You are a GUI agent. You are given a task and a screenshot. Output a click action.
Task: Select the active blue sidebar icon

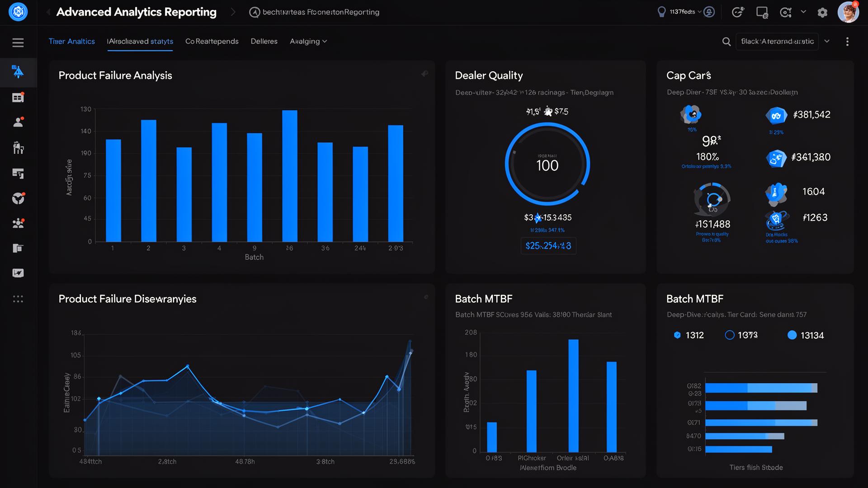point(18,72)
